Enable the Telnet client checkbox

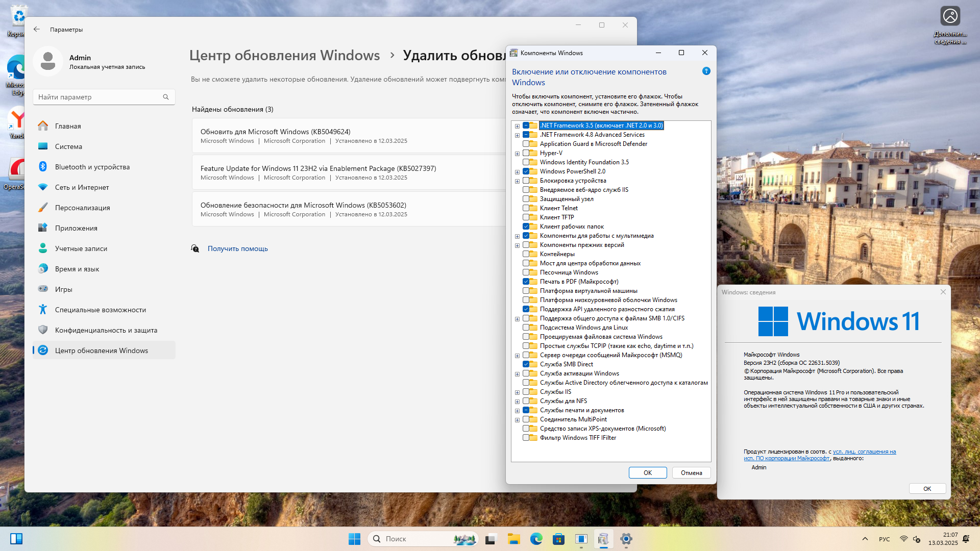click(x=526, y=208)
